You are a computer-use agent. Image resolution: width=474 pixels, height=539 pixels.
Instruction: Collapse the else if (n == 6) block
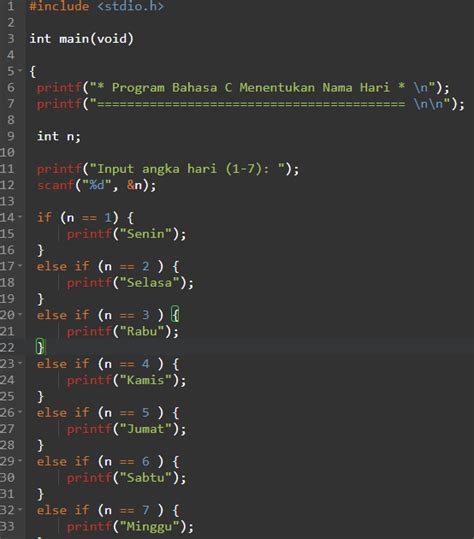tap(20, 461)
